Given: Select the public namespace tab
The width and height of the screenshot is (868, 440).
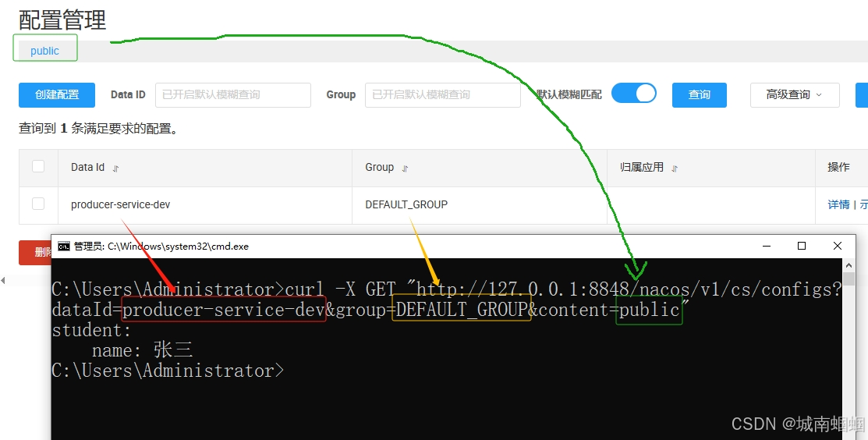Looking at the screenshot, I should pyautogui.click(x=44, y=51).
